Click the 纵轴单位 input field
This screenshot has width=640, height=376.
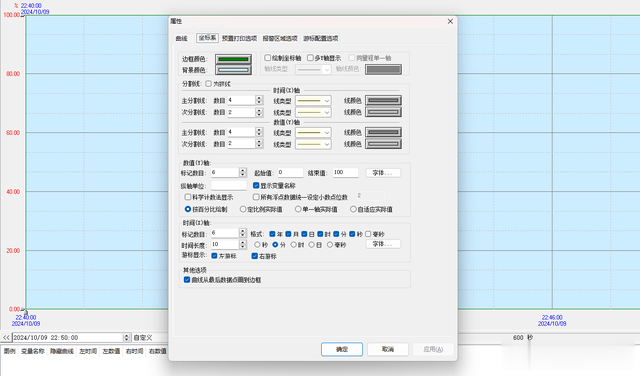(x=229, y=185)
